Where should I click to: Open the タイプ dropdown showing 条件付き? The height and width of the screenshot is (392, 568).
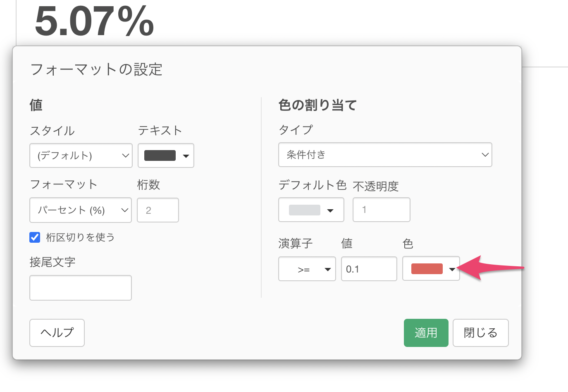[385, 155]
